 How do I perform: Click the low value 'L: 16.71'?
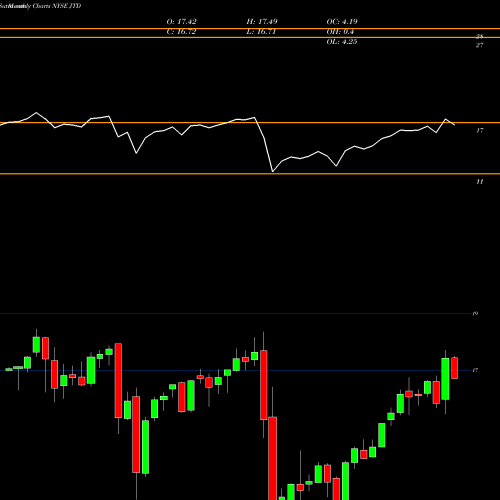pyautogui.click(x=261, y=32)
